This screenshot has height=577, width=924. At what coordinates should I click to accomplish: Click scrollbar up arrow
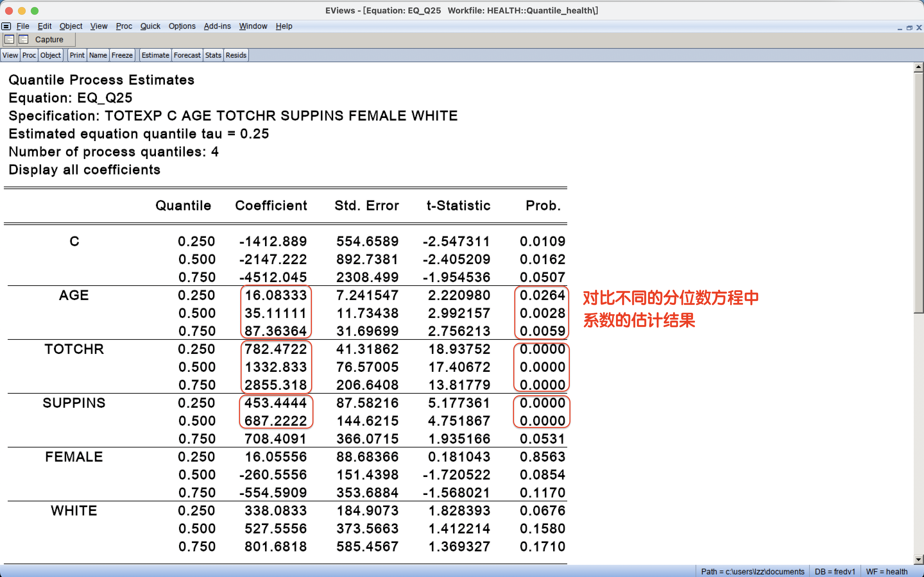click(918, 67)
